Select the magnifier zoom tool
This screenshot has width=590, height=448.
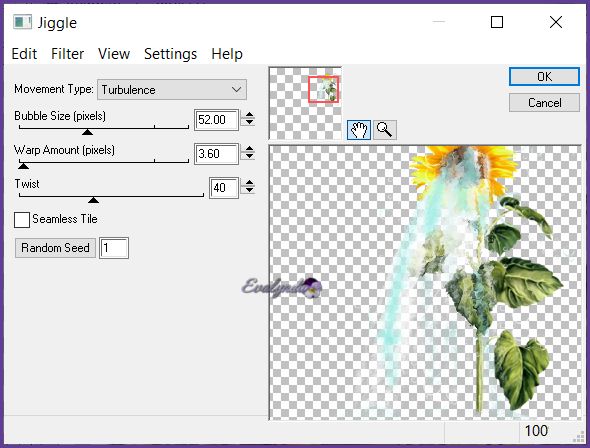coord(385,130)
